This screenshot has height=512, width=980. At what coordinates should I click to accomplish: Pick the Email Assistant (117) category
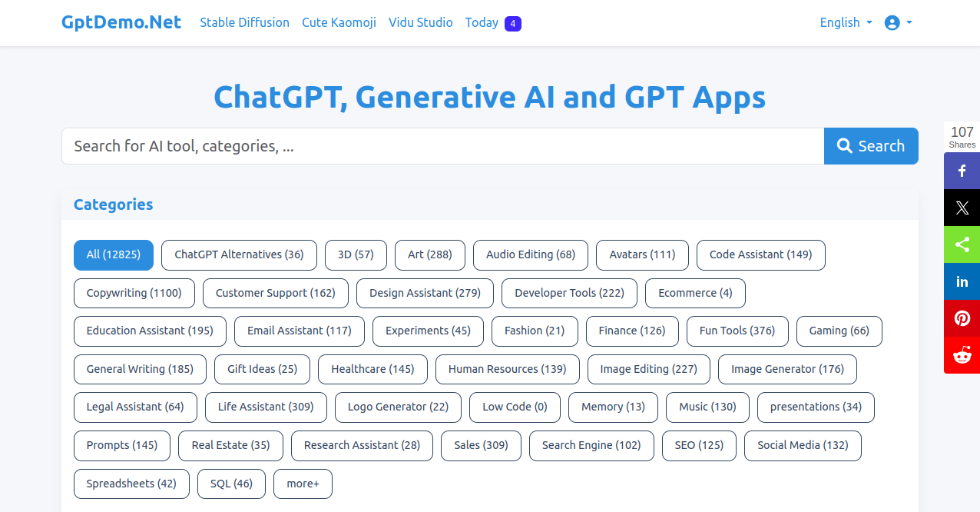pyautogui.click(x=300, y=331)
